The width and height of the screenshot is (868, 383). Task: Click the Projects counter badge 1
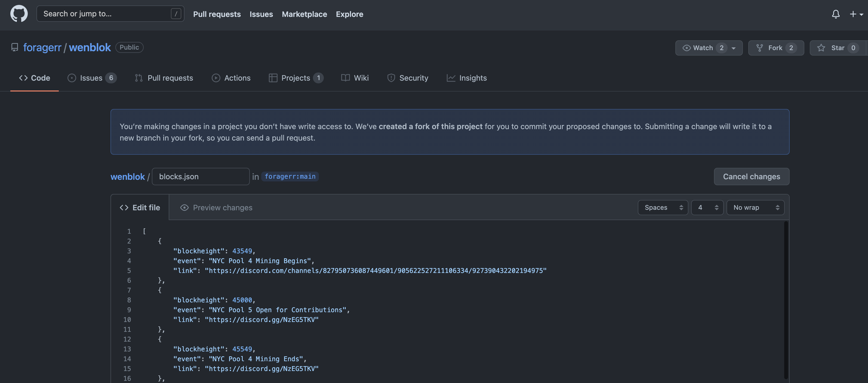[318, 78]
